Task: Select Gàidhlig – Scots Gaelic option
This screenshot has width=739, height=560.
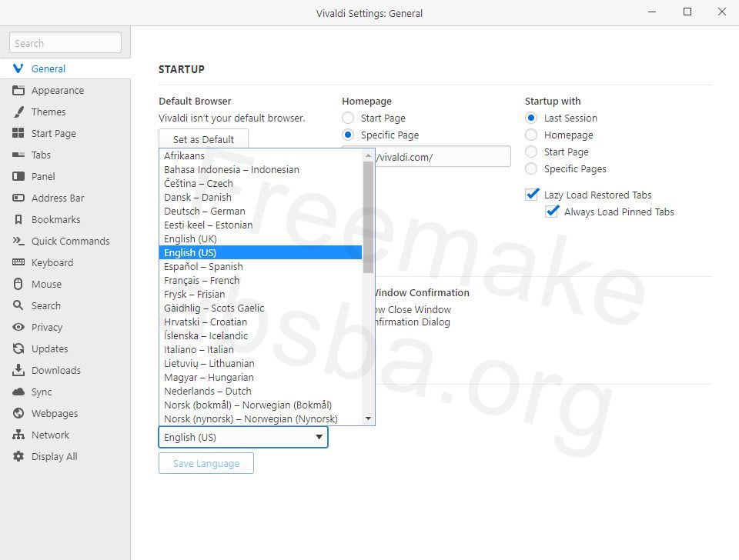Action: (x=261, y=308)
